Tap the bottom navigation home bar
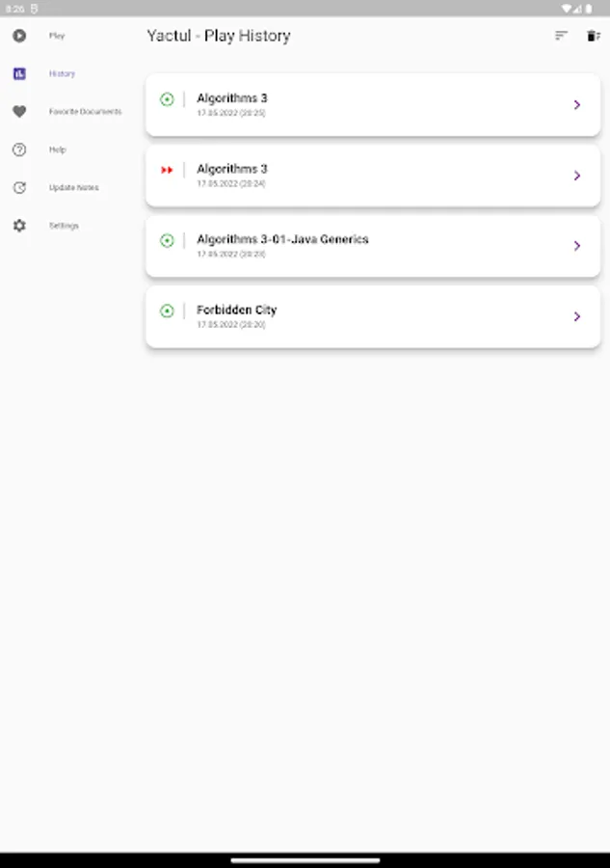This screenshot has height=868, width=610. pos(305,859)
